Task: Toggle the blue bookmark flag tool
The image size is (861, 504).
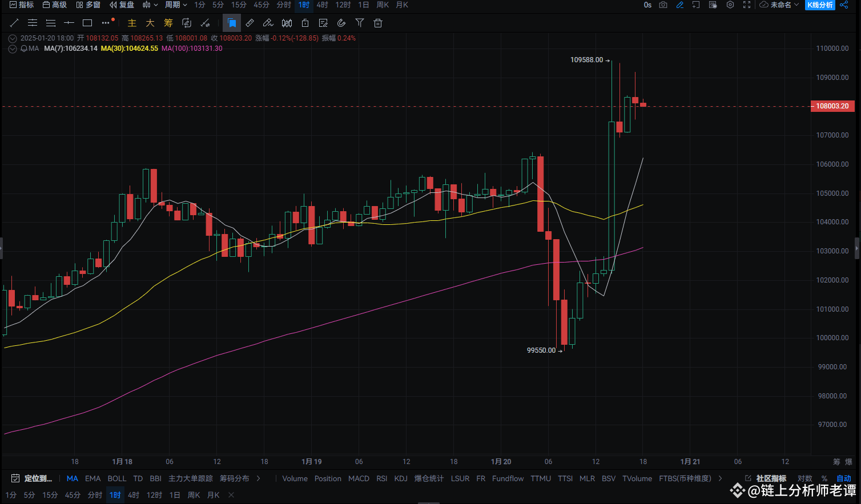Action: pyautogui.click(x=232, y=23)
